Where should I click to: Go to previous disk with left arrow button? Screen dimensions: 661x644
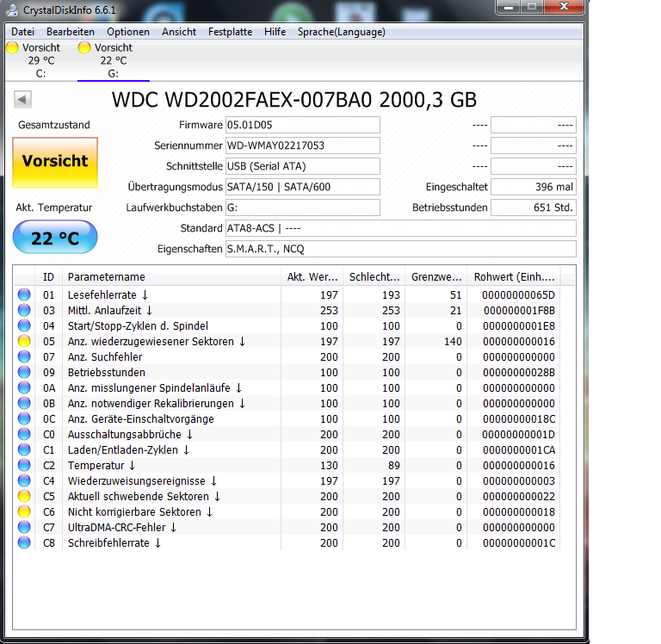[22, 100]
